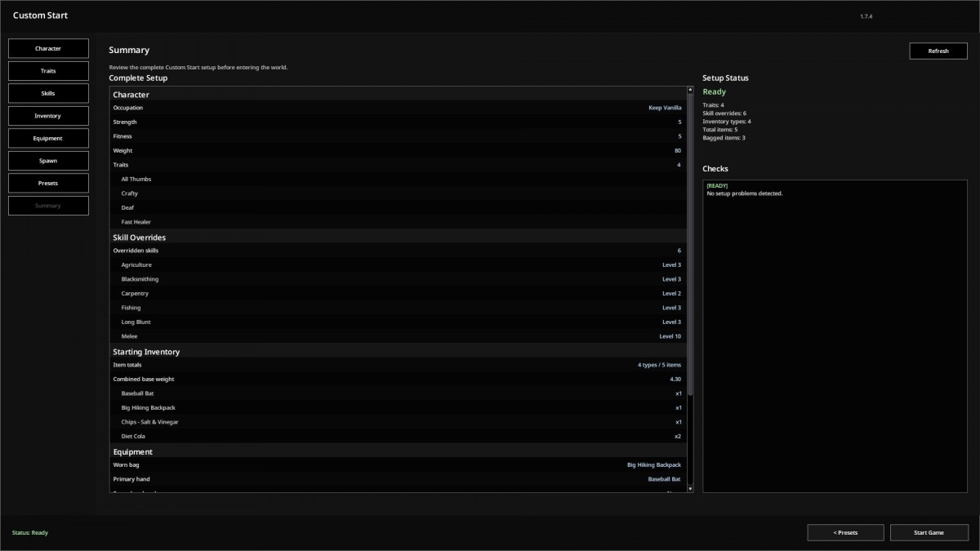The width and height of the screenshot is (980, 551).
Task: Select the Occupation row in Character
Action: point(398,108)
